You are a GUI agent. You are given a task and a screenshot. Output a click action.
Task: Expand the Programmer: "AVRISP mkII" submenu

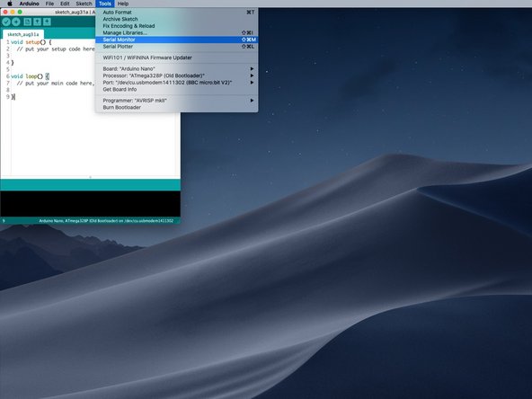(x=176, y=101)
